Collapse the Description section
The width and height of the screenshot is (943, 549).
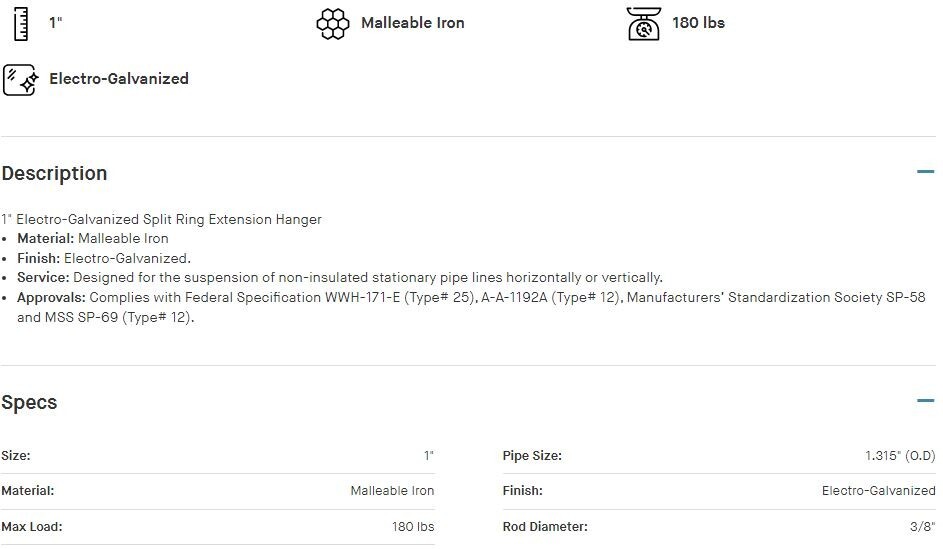925,172
